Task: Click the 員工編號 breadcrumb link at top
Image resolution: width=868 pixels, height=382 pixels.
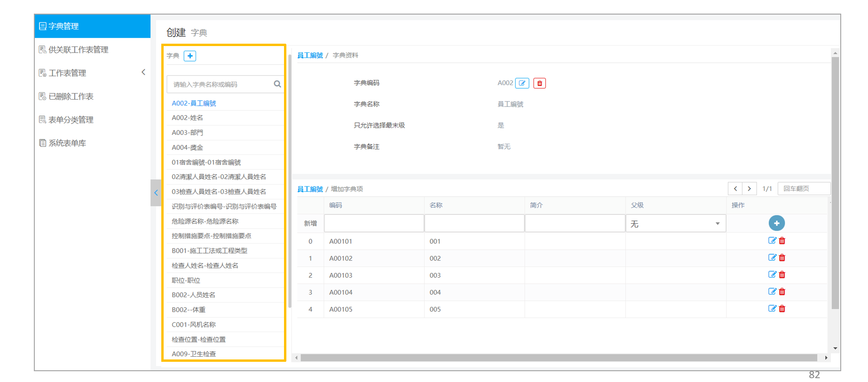Action: tap(310, 55)
